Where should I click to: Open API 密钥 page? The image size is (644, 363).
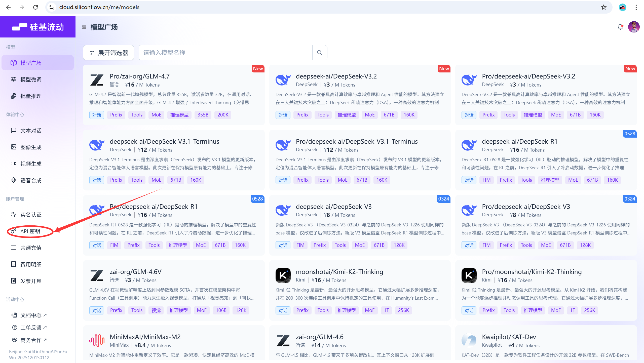pos(30,231)
